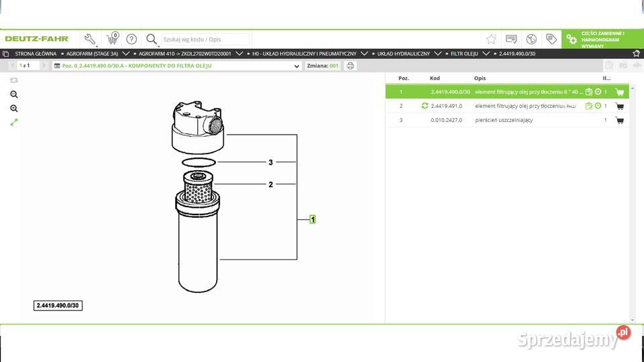Open UKŁAD HYDRAULICZNY breadcrumb item
Screen dimensions: 644x362
(x=403, y=53)
